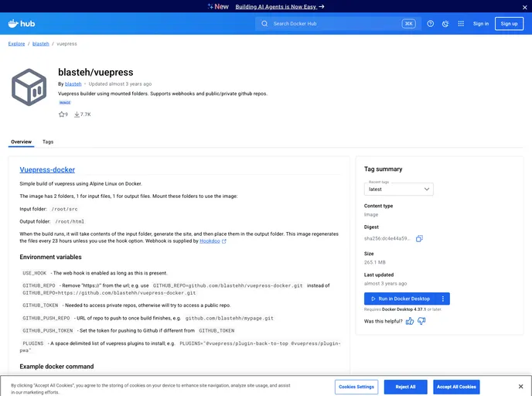Screen dimensions: 532x396
Task: Click the sha256:dc4e44a59 digest text
Action: [x=387, y=238]
